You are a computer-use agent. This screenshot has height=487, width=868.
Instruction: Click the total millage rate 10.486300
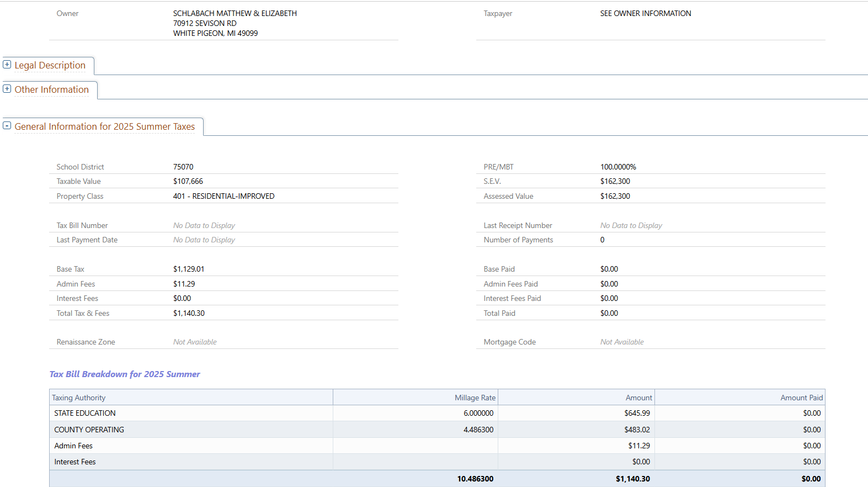point(475,479)
